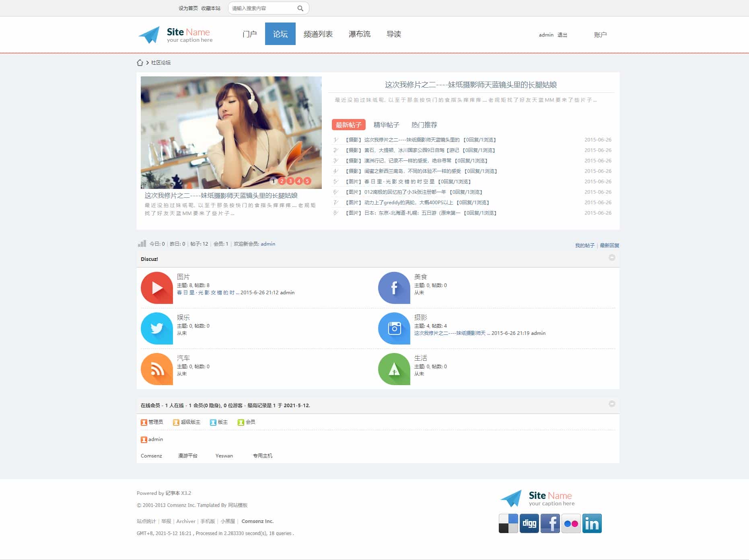
Task: Click the Digg icon in footer
Action: pyautogui.click(x=529, y=523)
